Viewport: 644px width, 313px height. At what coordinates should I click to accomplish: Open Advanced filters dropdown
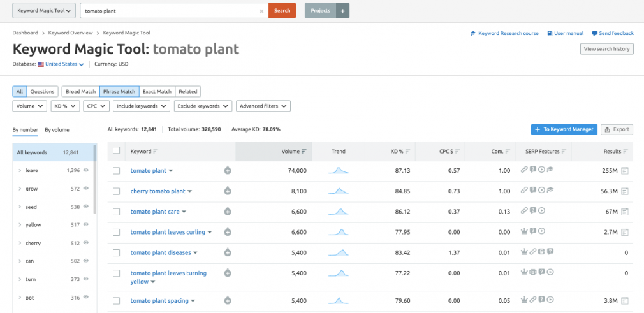[263, 106]
